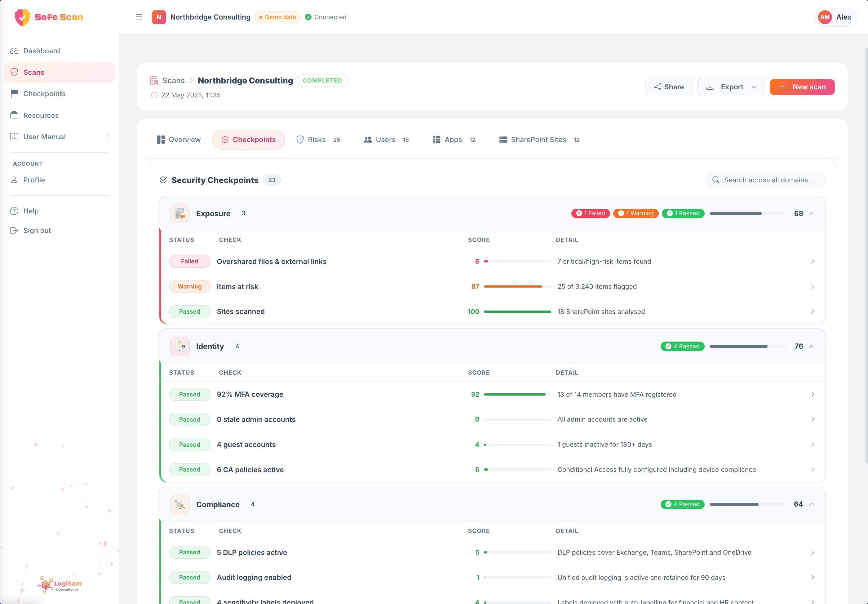Image resolution: width=868 pixels, height=604 pixels.
Task: Open Checkpoints in the sidebar
Action: tap(59, 93)
